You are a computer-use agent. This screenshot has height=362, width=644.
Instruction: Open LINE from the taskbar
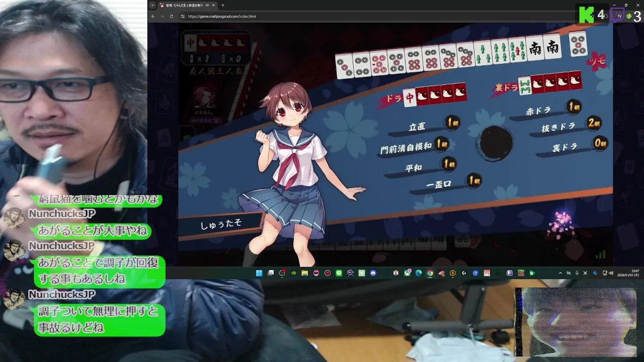point(339,273)
